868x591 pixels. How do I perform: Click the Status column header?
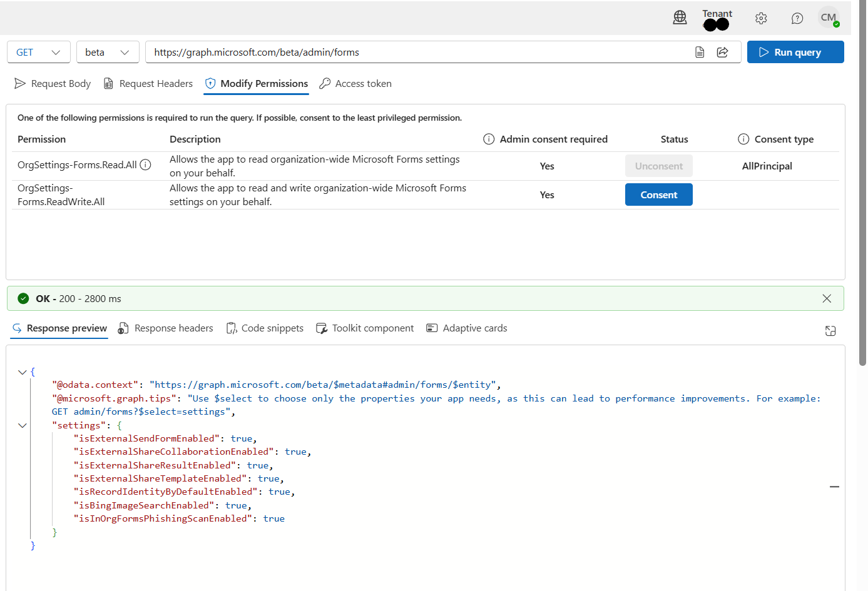click(x=674, y=139)
